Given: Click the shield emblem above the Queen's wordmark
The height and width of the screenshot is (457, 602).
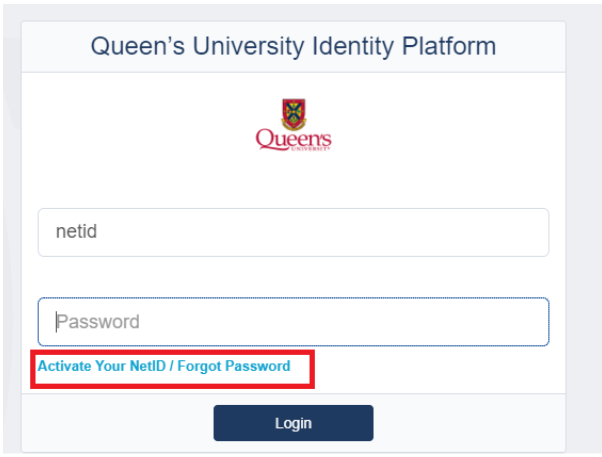Looking at the screenshot, I should click(293, 112).
